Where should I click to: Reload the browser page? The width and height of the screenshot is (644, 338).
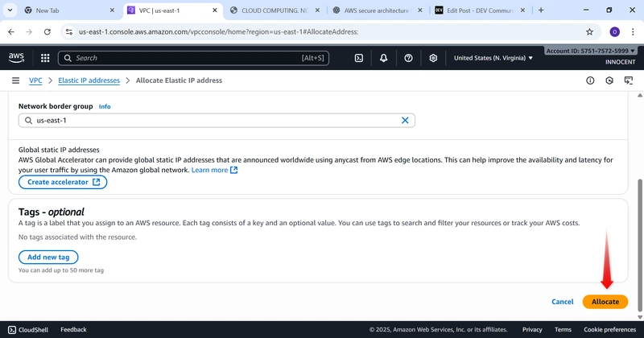coord(47,31)
